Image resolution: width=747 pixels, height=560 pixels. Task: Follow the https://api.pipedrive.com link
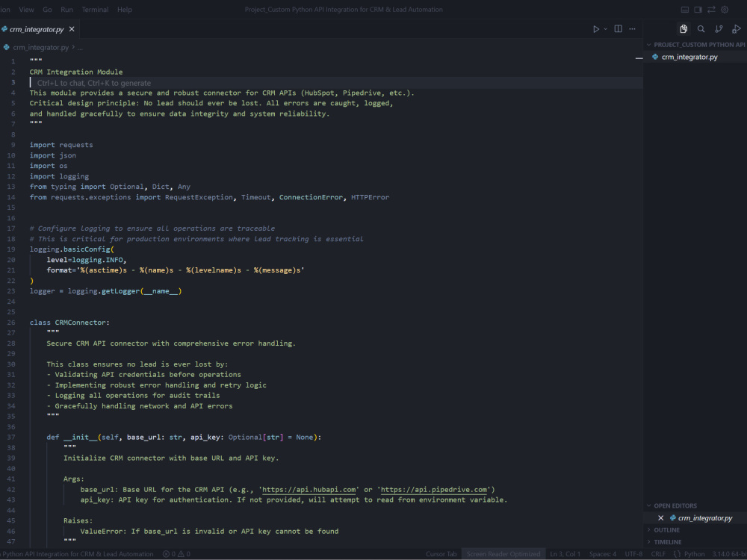point(433,489)
